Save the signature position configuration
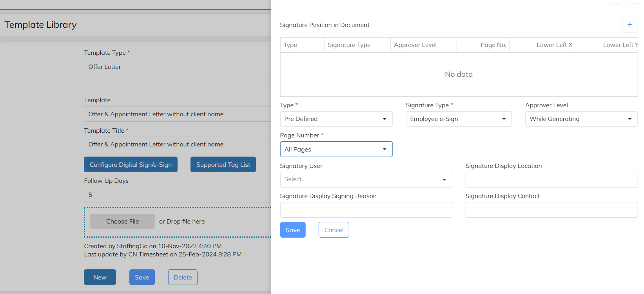The image size is (644, 294). pyautogui.click(x=292, y=230)
